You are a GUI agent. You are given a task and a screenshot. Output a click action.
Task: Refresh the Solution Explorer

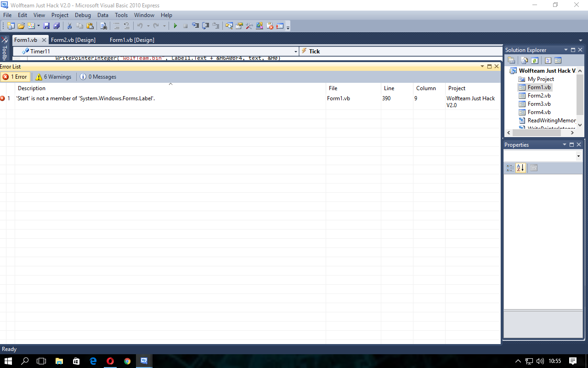(534, 60)
